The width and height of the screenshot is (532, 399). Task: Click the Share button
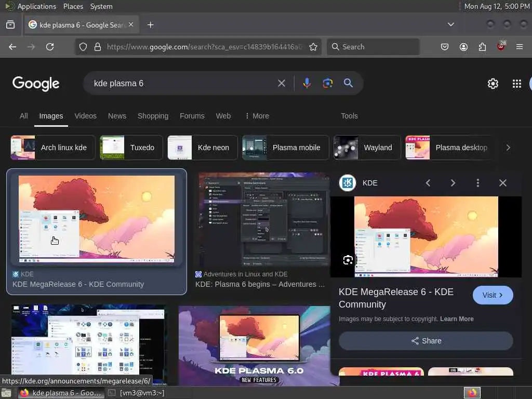426,341
